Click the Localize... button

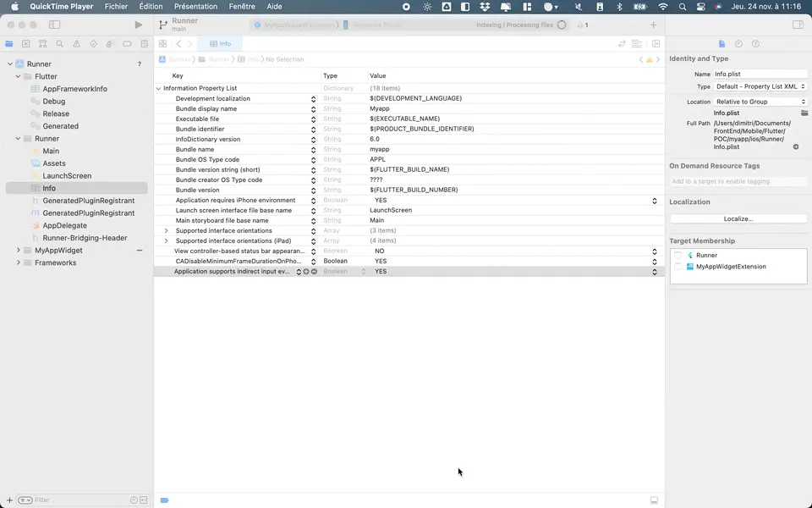click(x=738, y=218)
